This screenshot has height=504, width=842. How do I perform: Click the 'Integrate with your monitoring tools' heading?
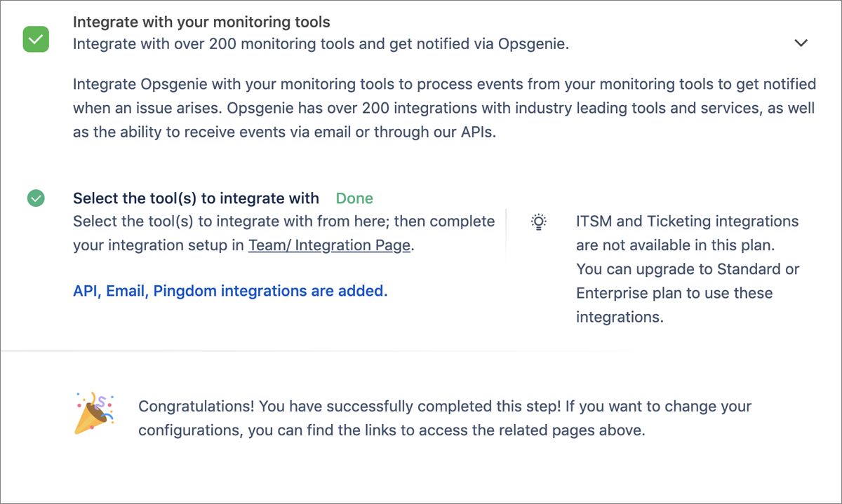[x=201, y=22]
